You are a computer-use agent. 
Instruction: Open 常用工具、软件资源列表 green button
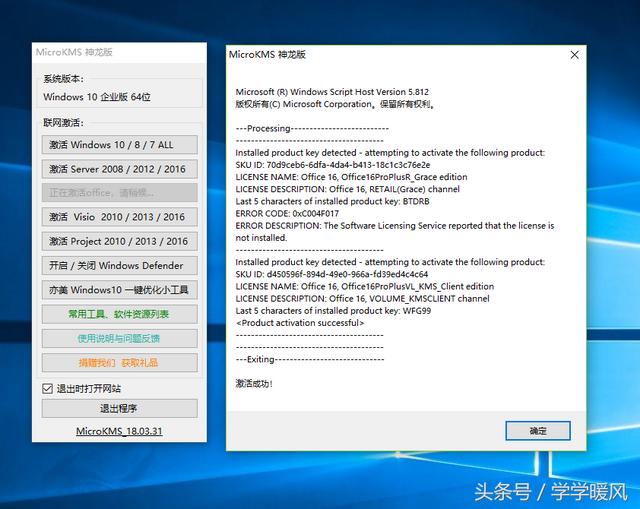click(119, 314)
